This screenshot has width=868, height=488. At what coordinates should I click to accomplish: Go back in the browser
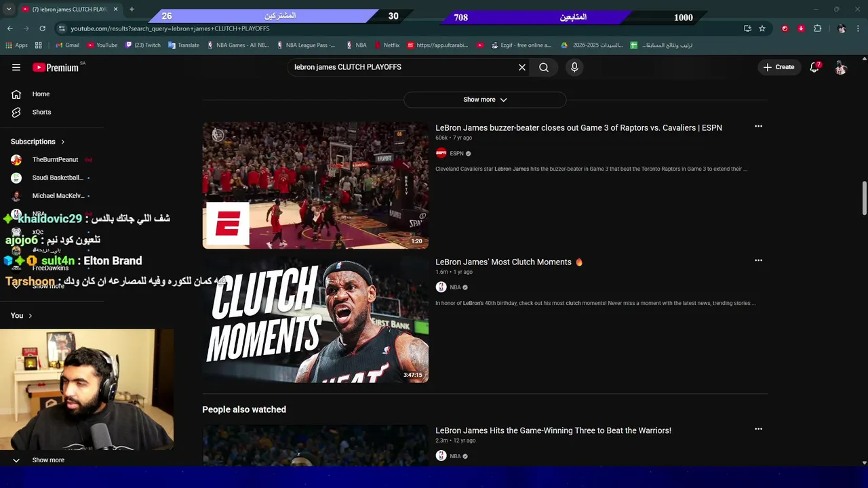[x=10, y=28]
